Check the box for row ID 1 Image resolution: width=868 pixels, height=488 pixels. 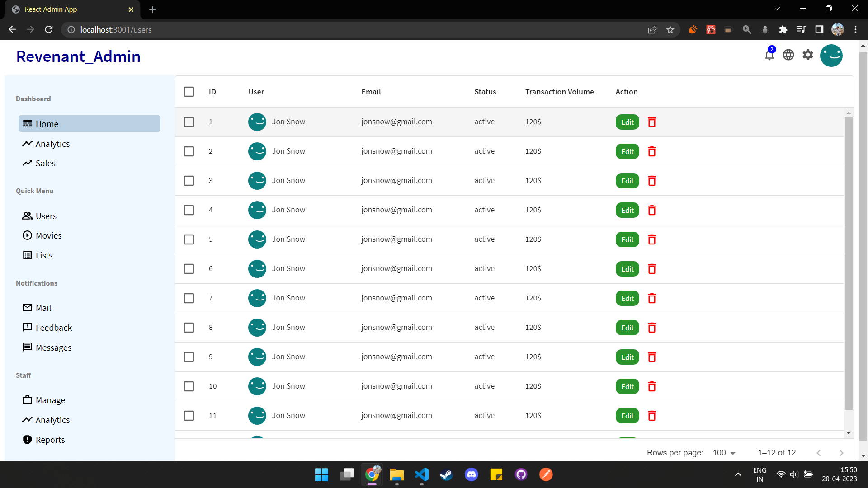(189, 122)
